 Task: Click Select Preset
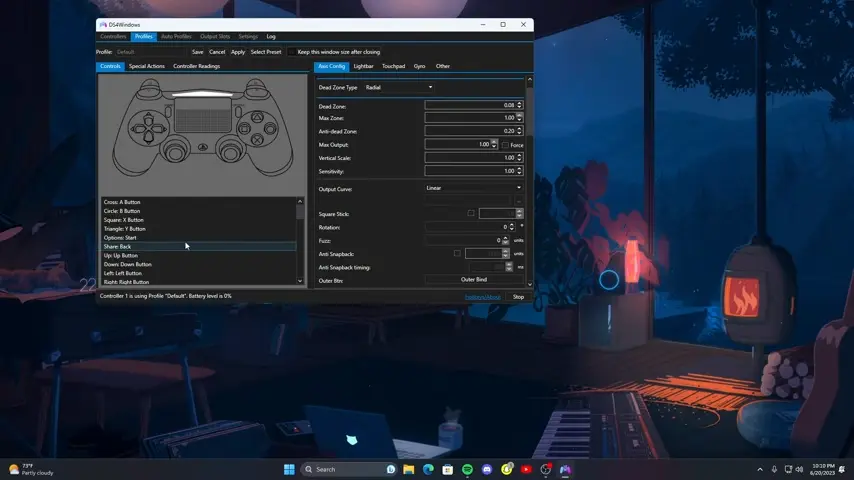(x=266, y=52)
